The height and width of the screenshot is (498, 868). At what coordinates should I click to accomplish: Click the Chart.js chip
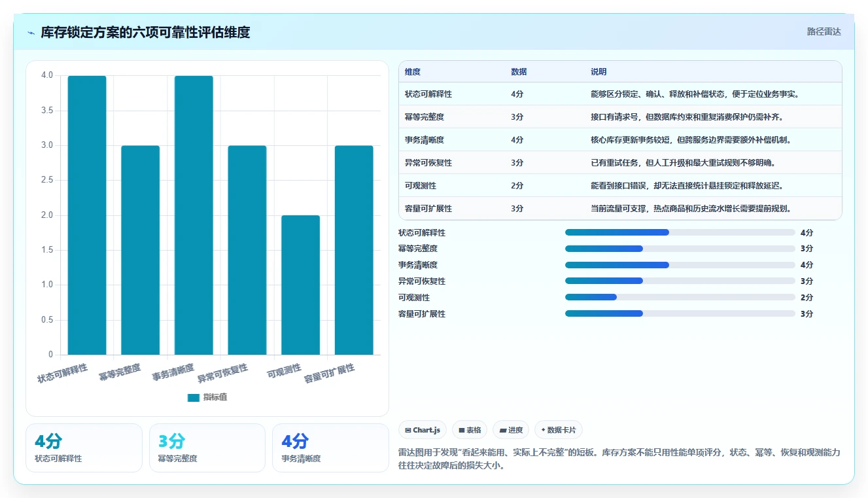423,430
